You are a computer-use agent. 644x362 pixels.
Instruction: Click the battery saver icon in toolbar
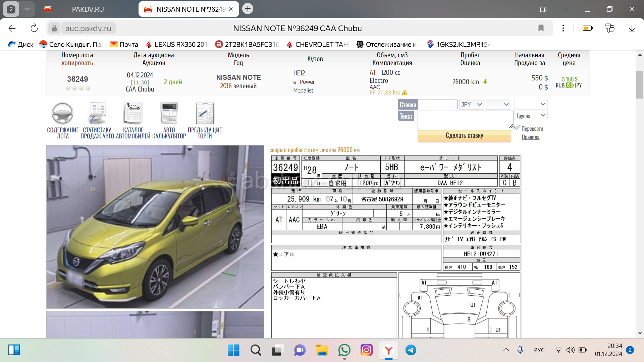coord(587,28)
